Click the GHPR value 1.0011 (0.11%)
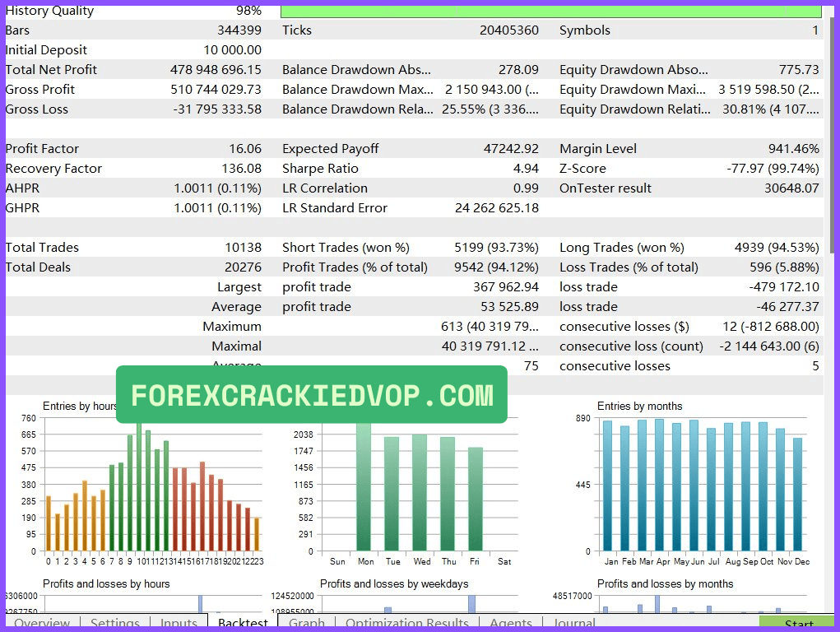Image resolution: width=840 pixels, height=632 pixels. click(x=217, y=208)
